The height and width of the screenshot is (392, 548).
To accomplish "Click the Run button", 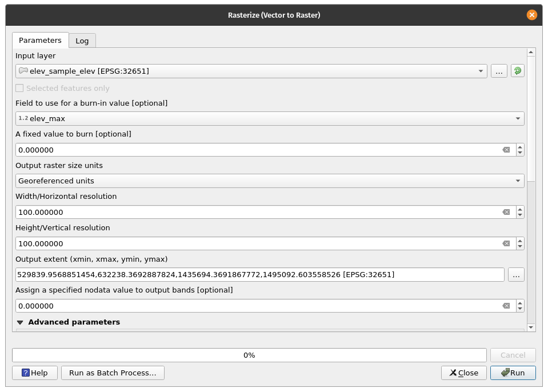I will (513, 373).
